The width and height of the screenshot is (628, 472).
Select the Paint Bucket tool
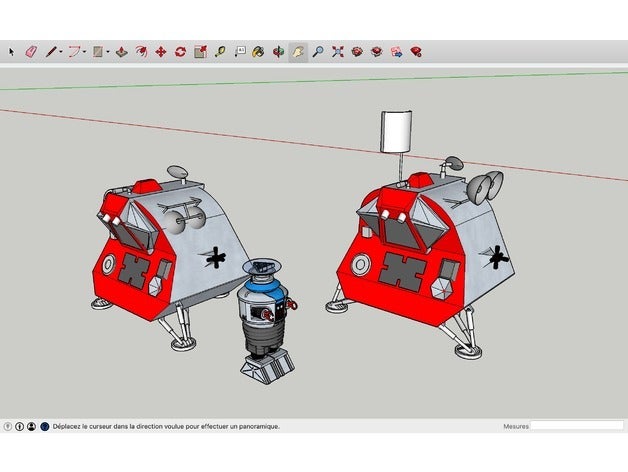(x=258, y=52)
